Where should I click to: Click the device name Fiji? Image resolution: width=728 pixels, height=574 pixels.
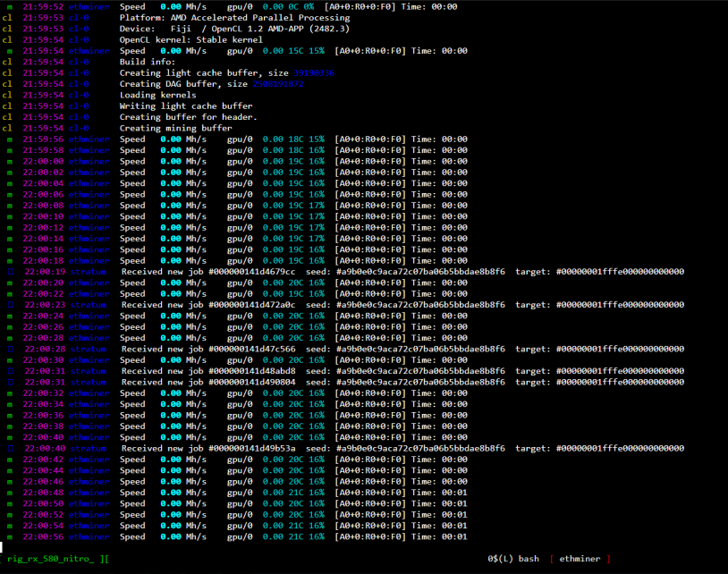(183, 29)
